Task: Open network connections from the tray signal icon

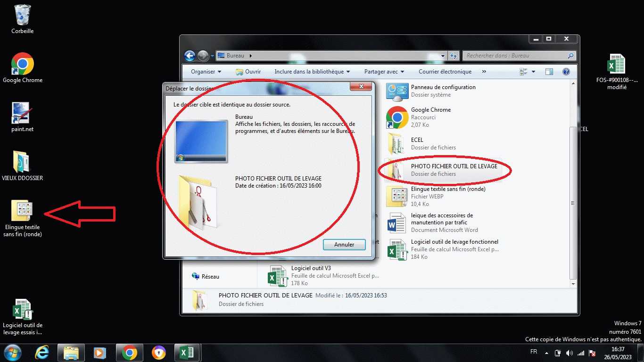Action: click(581, 353)
